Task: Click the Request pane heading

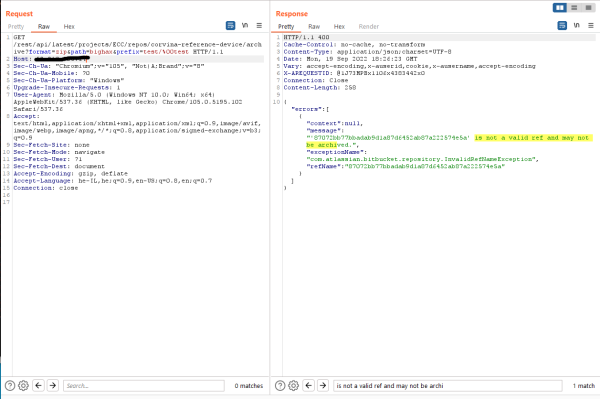Action: tap(19, 14)
